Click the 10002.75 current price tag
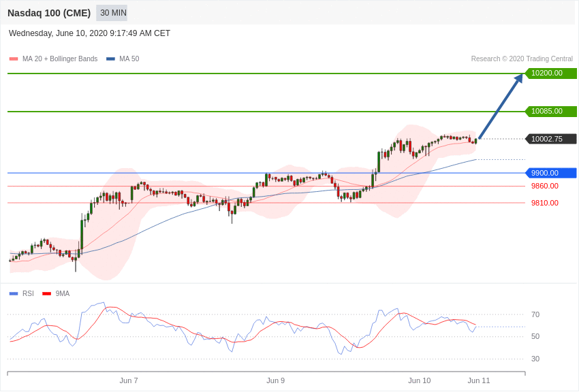 550,139
